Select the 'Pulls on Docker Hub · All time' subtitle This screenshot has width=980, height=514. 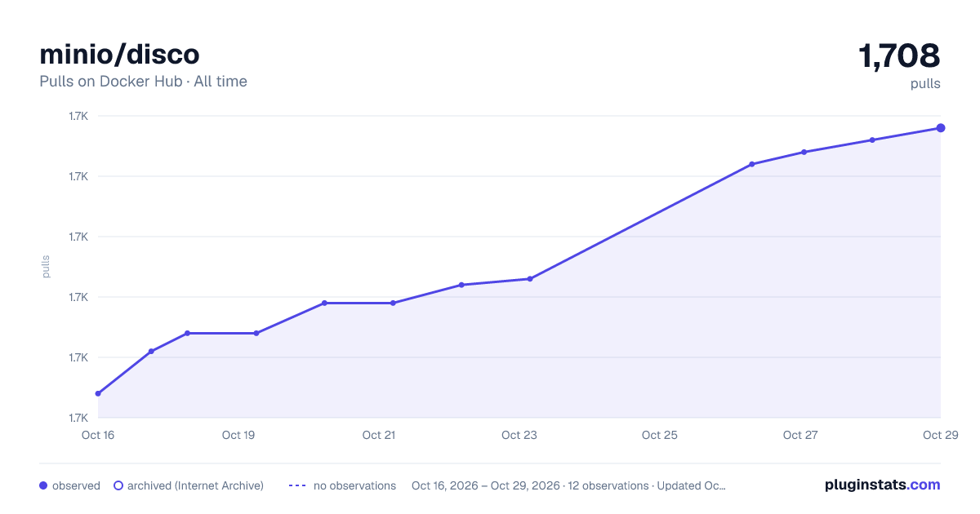(x=143, y=82)
